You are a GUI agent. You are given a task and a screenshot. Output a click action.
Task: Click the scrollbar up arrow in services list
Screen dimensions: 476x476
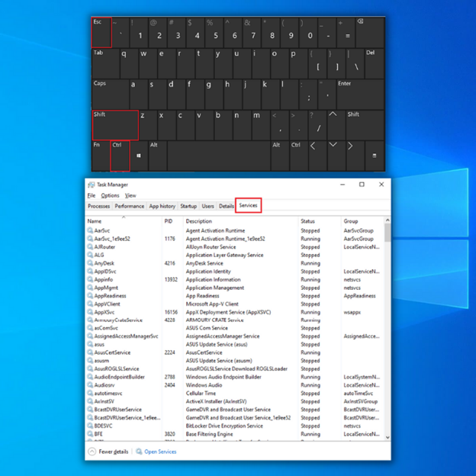pos(388,220)
